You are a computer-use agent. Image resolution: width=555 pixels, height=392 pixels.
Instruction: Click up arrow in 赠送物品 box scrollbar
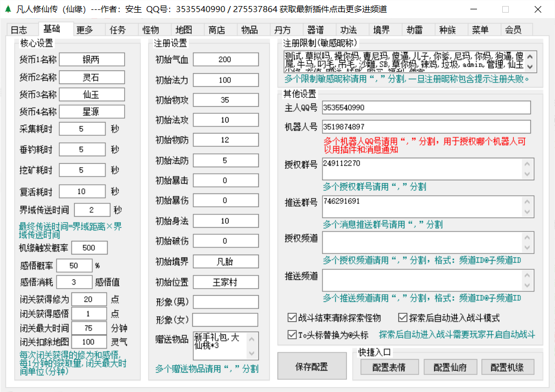pyautogui.click(x=252, y=339)
